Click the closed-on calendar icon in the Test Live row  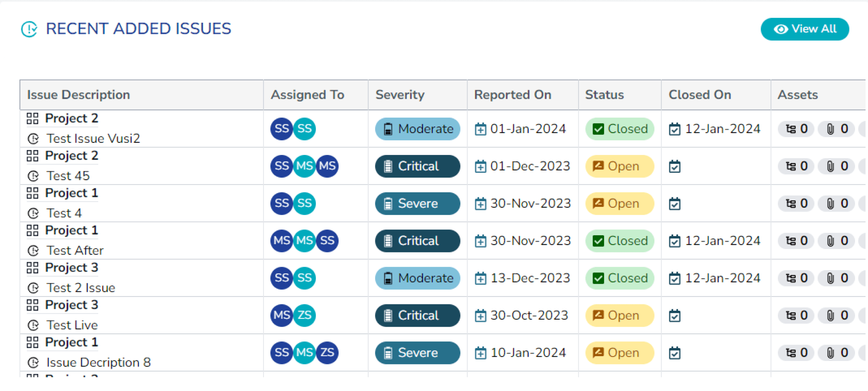674,316
